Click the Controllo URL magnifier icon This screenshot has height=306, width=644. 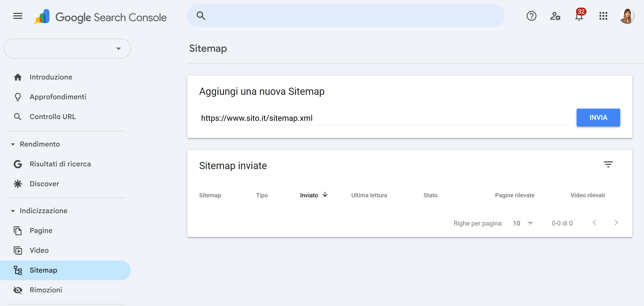(18, 116)
